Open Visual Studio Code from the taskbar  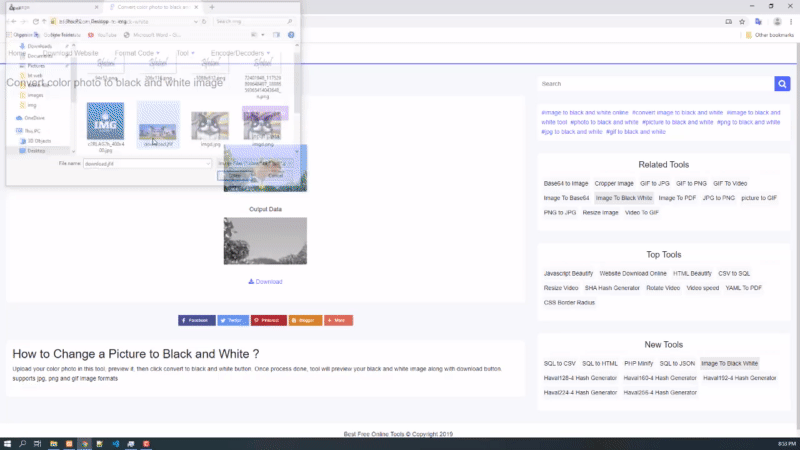tap(116, 443)
